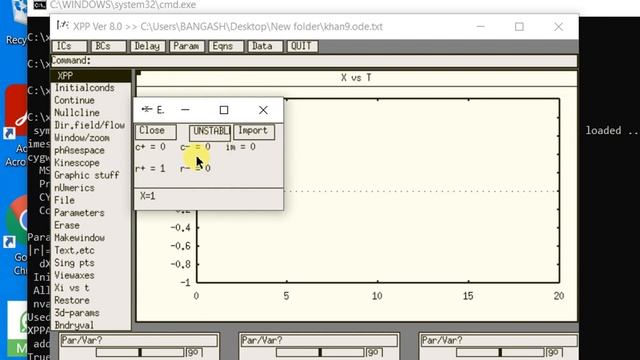Maximize the XPP main window
Image resolution: width=640 pixels, height=360 pixels.
point(519,27)
